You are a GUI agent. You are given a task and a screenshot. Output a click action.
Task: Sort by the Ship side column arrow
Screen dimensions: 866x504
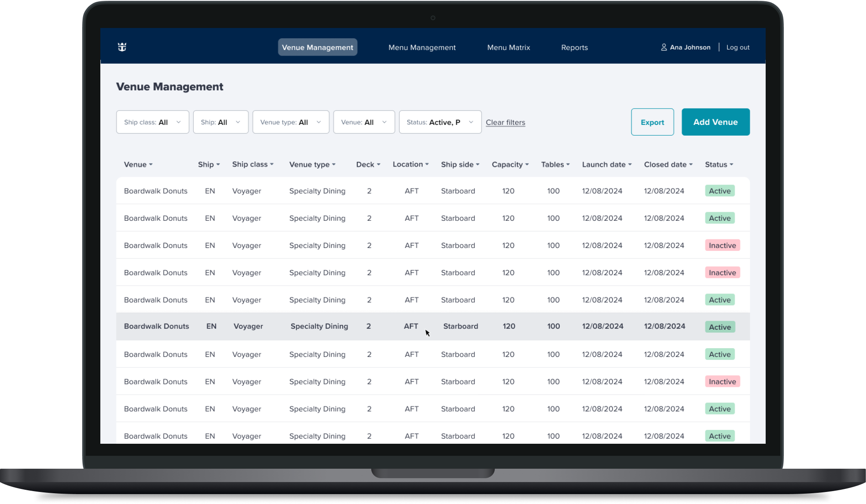tap(478, 165)
